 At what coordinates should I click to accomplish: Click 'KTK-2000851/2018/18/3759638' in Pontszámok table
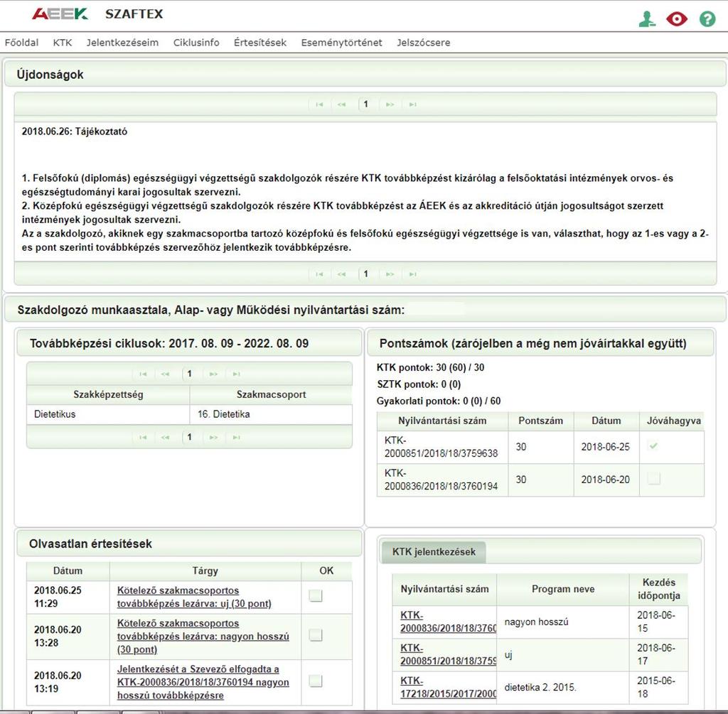pos(441,447)
